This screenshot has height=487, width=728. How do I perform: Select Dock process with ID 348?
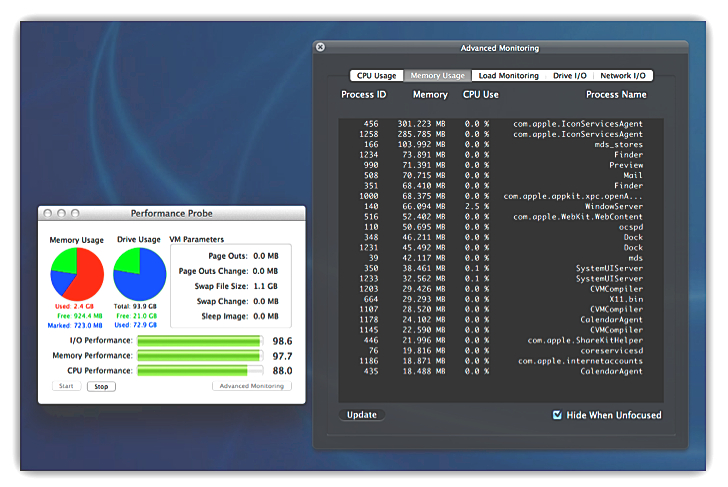[501, 237]
